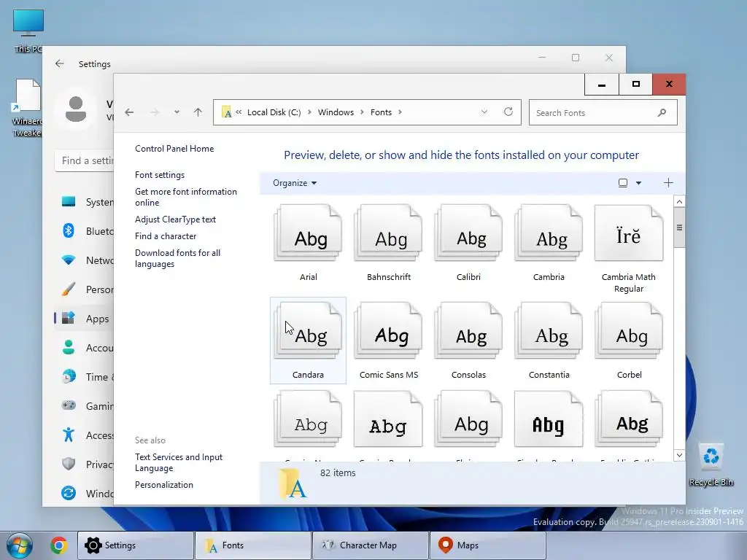The height and width of the screenshot is (560, 747).
Task: Select the Cambria font icon
Action: coord(549,233)
